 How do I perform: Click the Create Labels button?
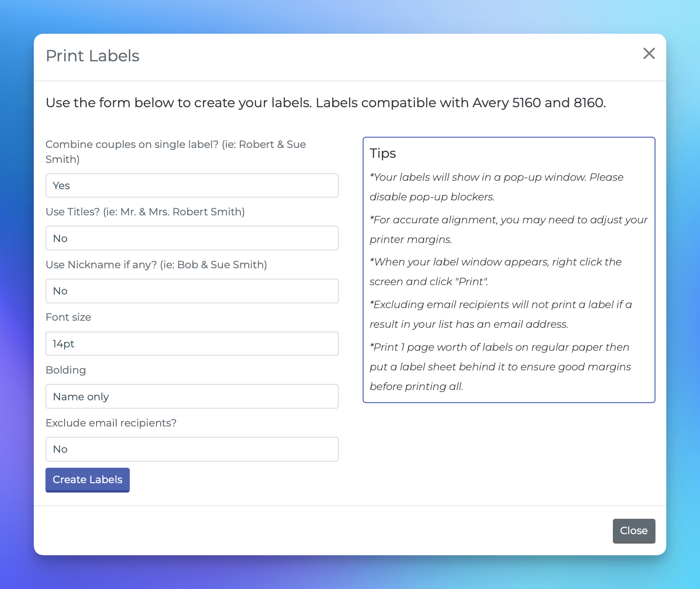(88, 480)
